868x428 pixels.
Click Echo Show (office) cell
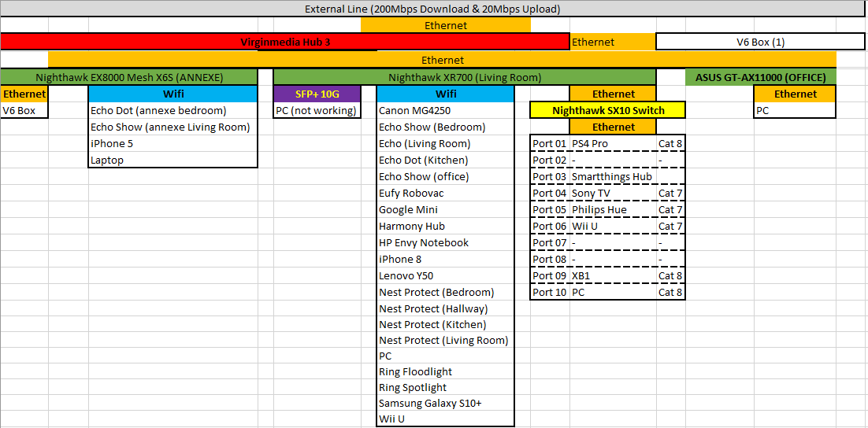(x=446, y=177)
